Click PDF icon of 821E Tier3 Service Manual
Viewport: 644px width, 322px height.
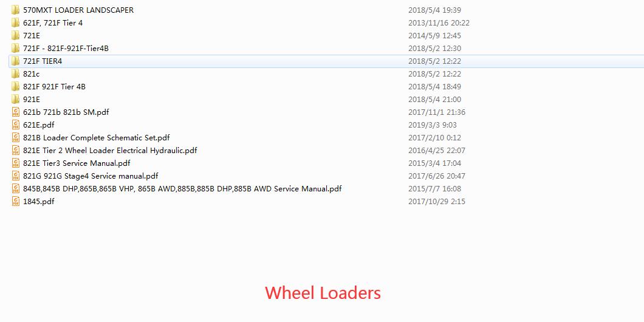(16, 163)
